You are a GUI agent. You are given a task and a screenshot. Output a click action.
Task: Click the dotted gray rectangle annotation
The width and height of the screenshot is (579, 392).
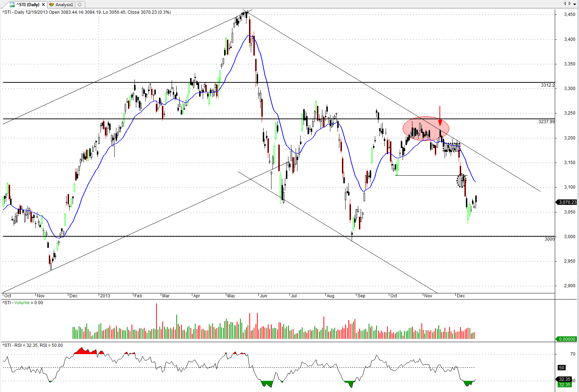coord(452,147)
